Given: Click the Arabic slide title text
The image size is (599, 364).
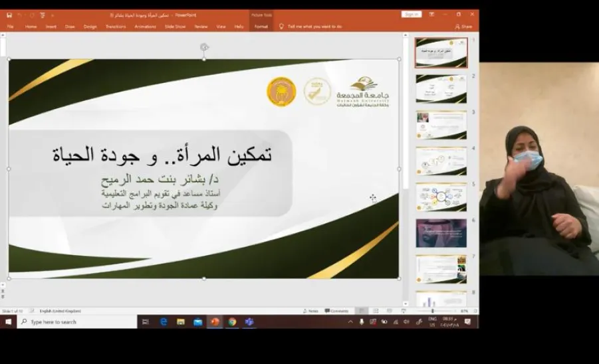Looking at the screenshot, I should 162,155.
